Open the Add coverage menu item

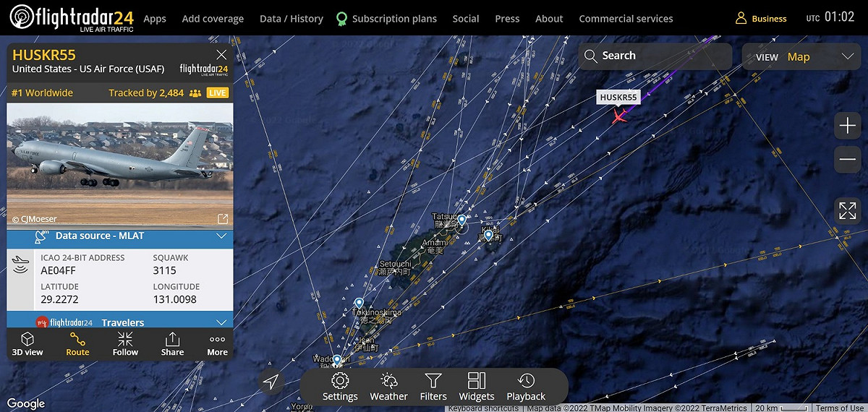click(x=213, y=19)
